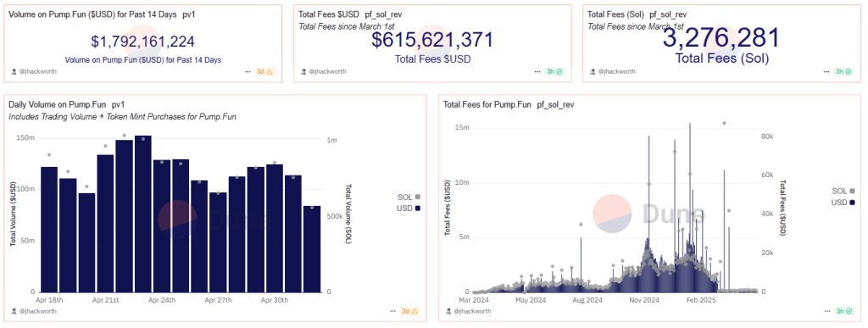This screenshot has height=328, width=868.
Task: Toggle the SOL series in the Total Fees for Pump.Fun legend
Action: click(843, 191)
